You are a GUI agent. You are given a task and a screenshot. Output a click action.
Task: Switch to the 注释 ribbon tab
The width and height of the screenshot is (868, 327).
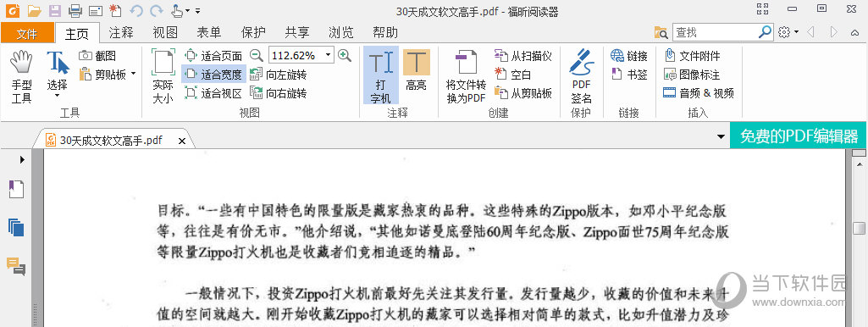point(121,32)
